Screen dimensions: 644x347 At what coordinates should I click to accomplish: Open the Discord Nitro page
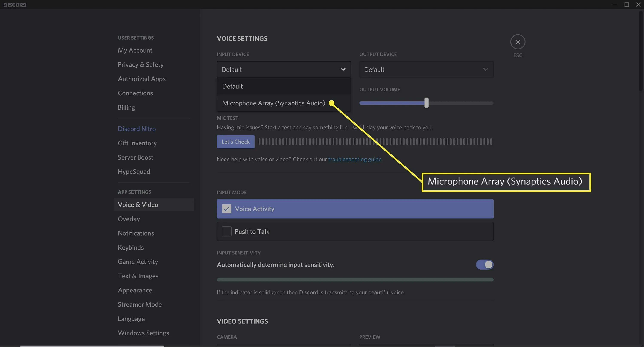137,129
